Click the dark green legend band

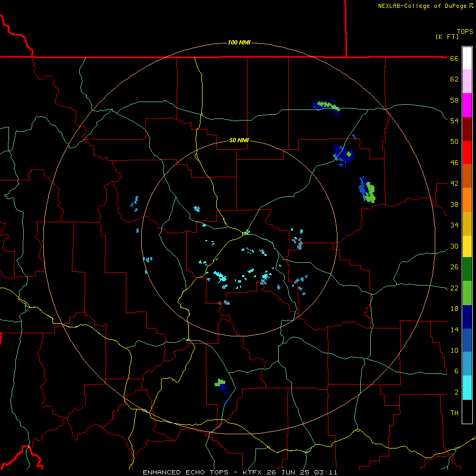(467, 269)
